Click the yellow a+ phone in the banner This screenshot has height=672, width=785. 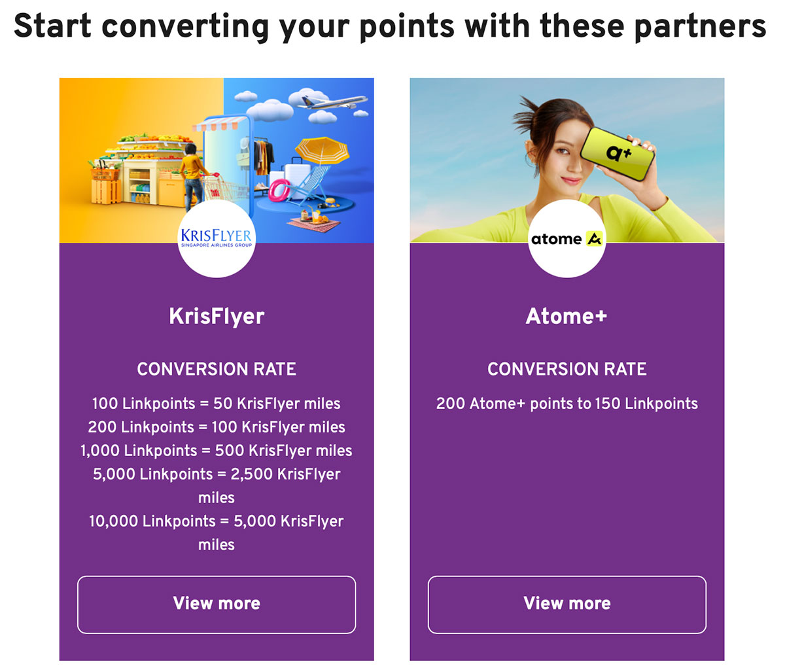(618, 152)
